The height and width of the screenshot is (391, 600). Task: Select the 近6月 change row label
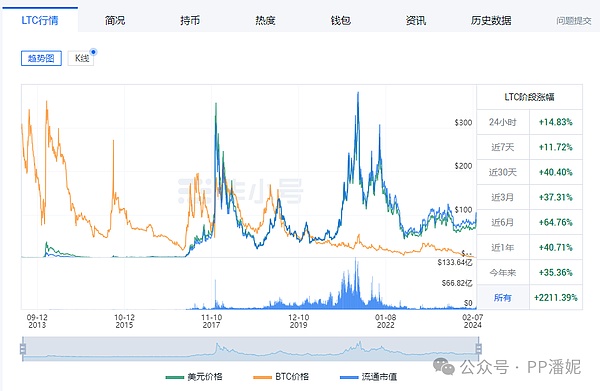(x=503, y=222)
